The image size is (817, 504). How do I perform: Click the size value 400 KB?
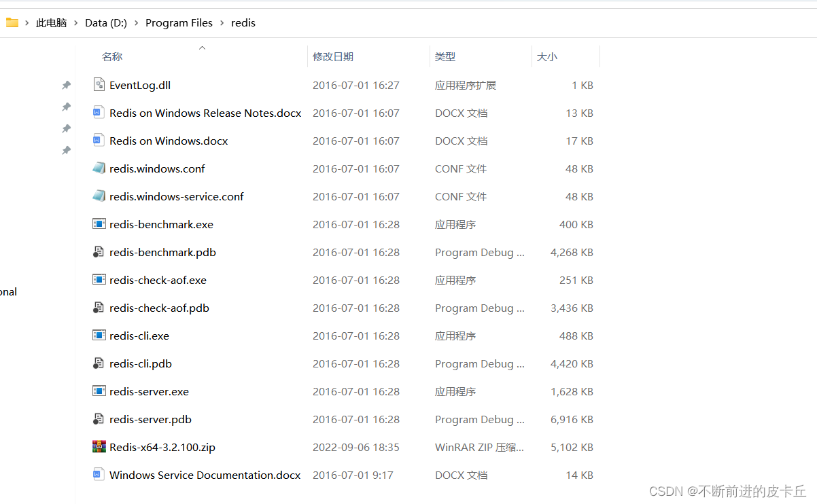pyautogui.click(x=576, y=224)
